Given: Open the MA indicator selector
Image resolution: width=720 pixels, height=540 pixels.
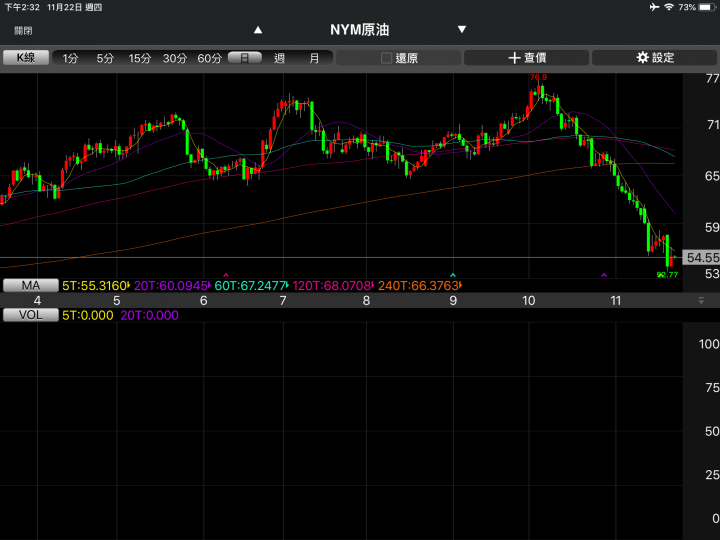Looking at the screenshot, I should click(31, 286).
